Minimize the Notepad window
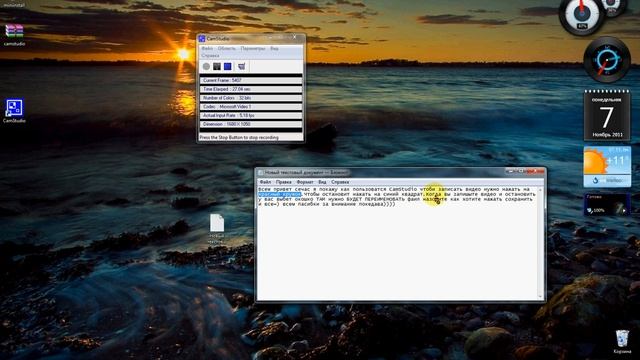The image size is (640, 360). (x=510, y=171)
